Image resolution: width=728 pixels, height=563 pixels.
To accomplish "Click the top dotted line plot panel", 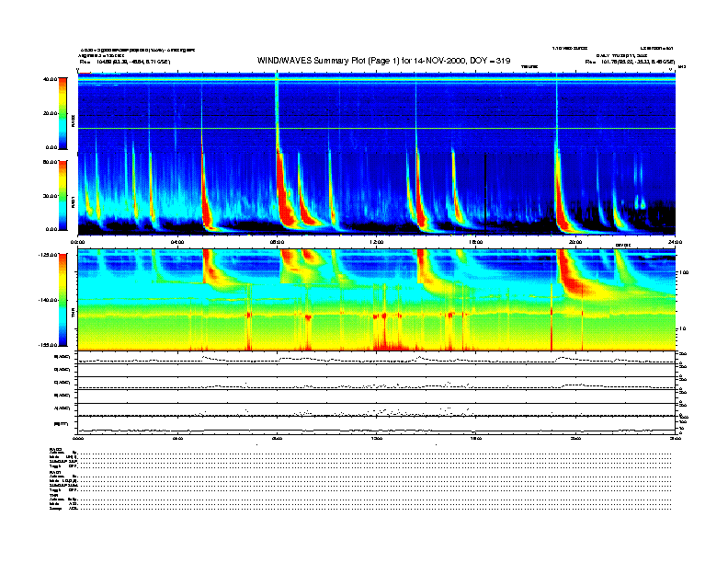I will point(377,358).
